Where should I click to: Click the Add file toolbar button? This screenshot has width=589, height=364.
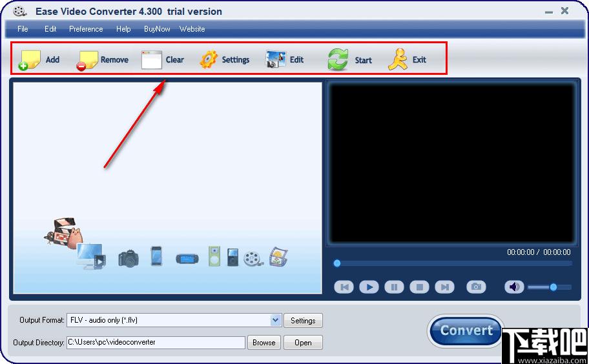pos(39,59)
